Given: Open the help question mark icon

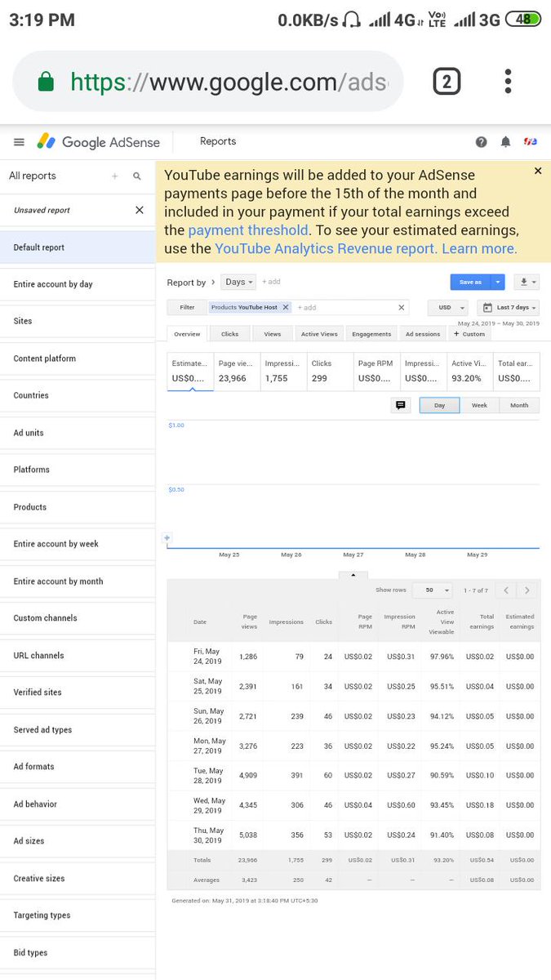Looking at the screenshot, I should (x=481, y=142).
